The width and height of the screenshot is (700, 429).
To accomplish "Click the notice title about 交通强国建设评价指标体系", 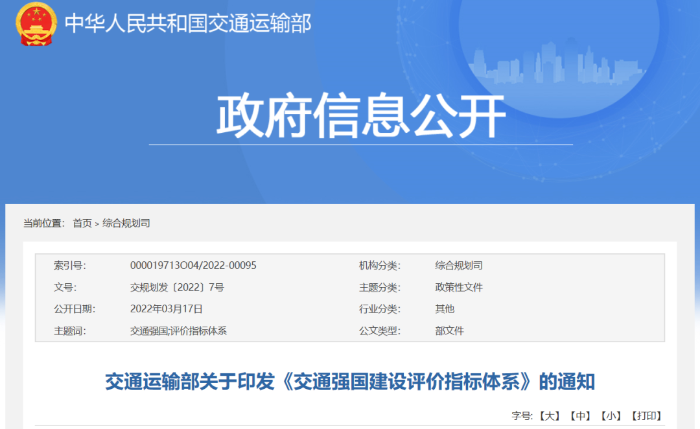I will pos(350,382).
